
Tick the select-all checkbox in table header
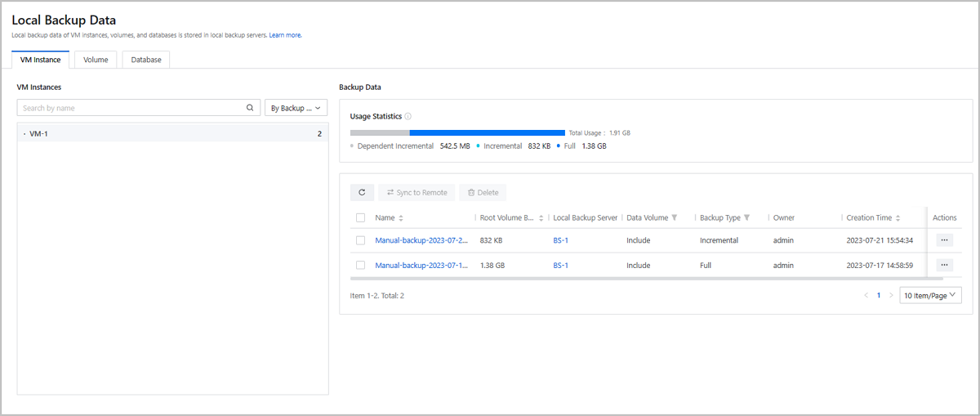(x=360, y=218)
